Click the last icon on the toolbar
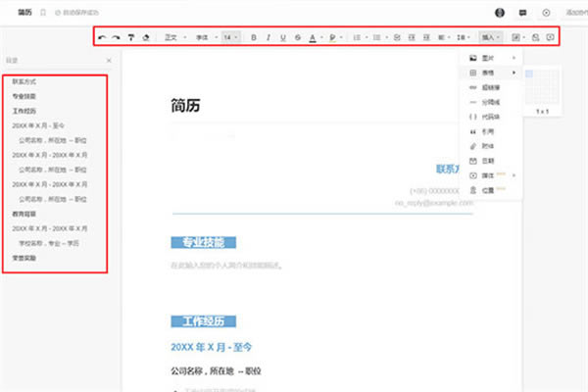The image size is (588, 392). tap(550, 37)
